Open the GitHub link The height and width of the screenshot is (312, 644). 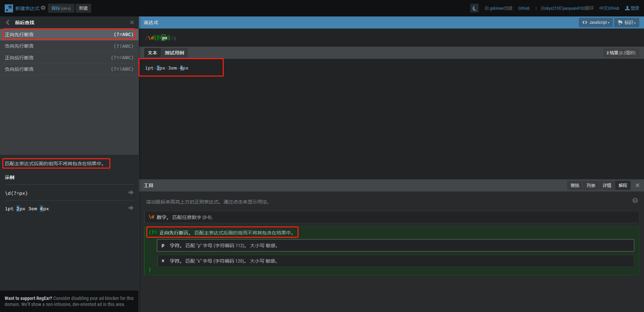click(x=524, y=8)
